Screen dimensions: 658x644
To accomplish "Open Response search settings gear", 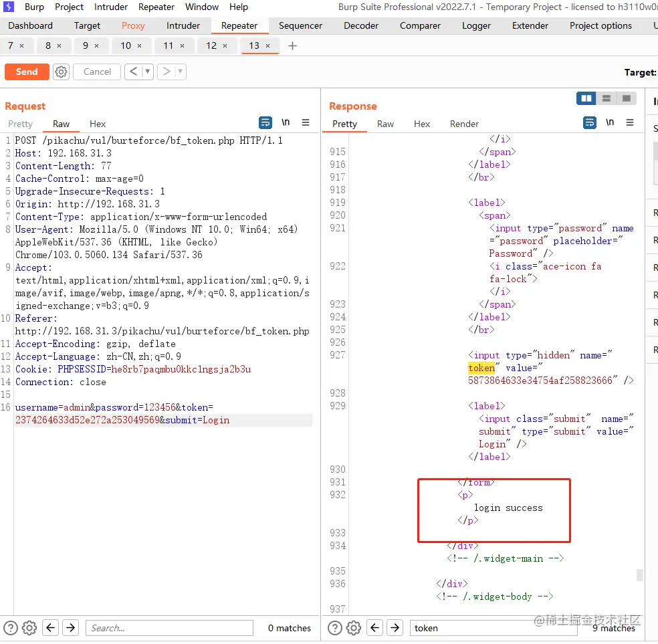I will 354,628.
